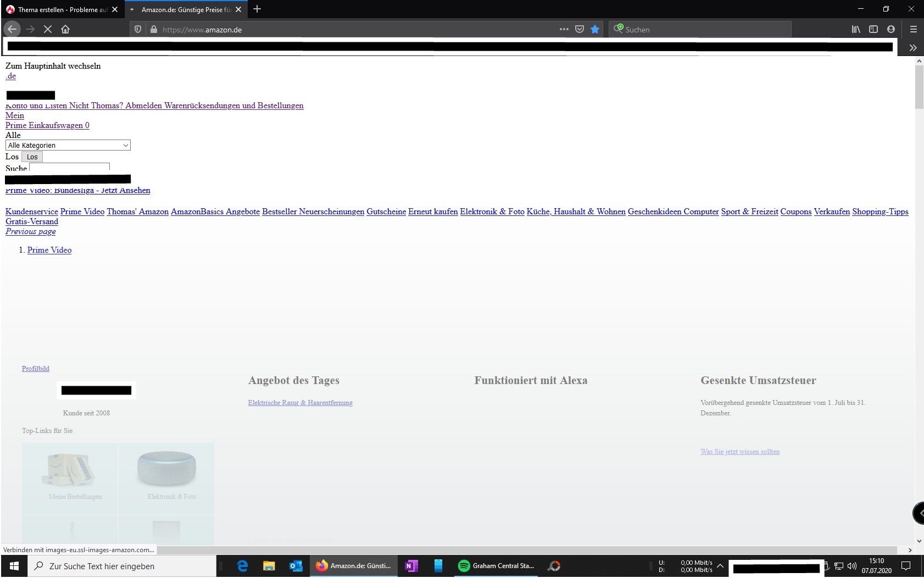This screenshot has width=924, height=578.
Task: Open the 'Kundenservice' navigation link
Action: (32, 212)
